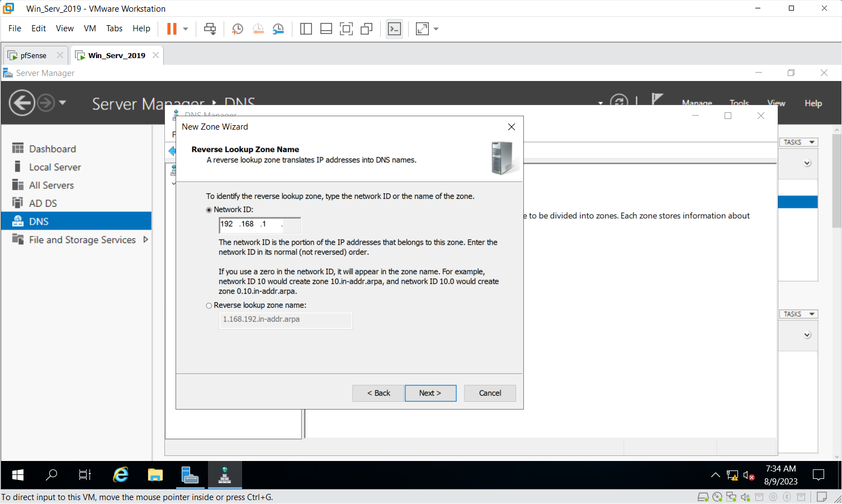
Task: Switch to DNS Manager taskbar icon
Action: [x=225, y=475]
